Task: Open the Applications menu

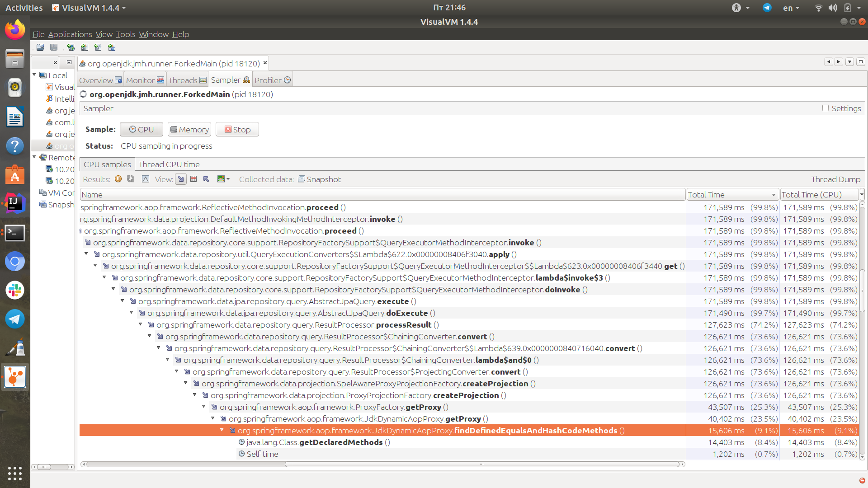Action: pyautogui.click(x=70, y=34)
